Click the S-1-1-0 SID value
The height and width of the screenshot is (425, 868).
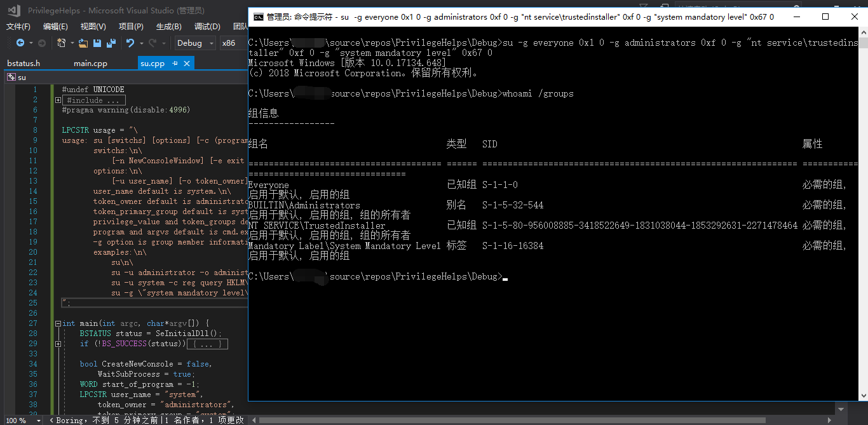coord(500,186)
